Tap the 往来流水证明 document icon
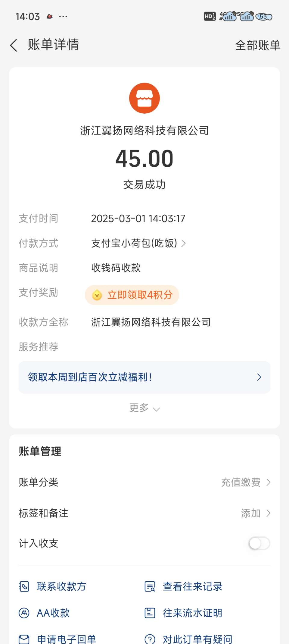The image size is (289, 644). pyautogui.click(x=150, y=613)
